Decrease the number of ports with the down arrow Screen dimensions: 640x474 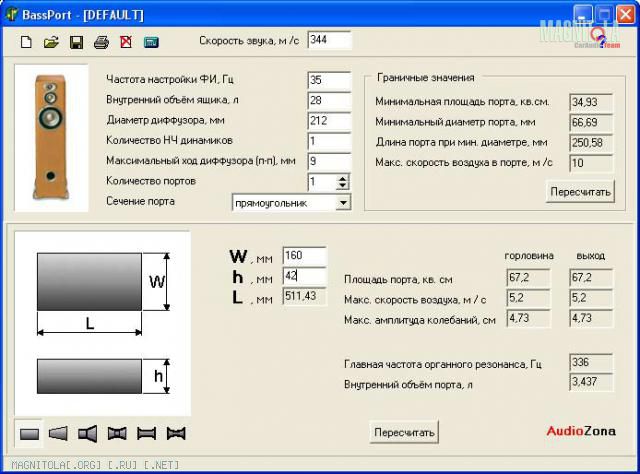pos(343,186)
